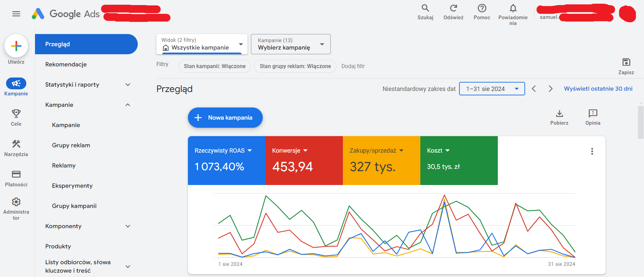
Task: Open the scorecard three-dot menu
Action: pos(592,151)
